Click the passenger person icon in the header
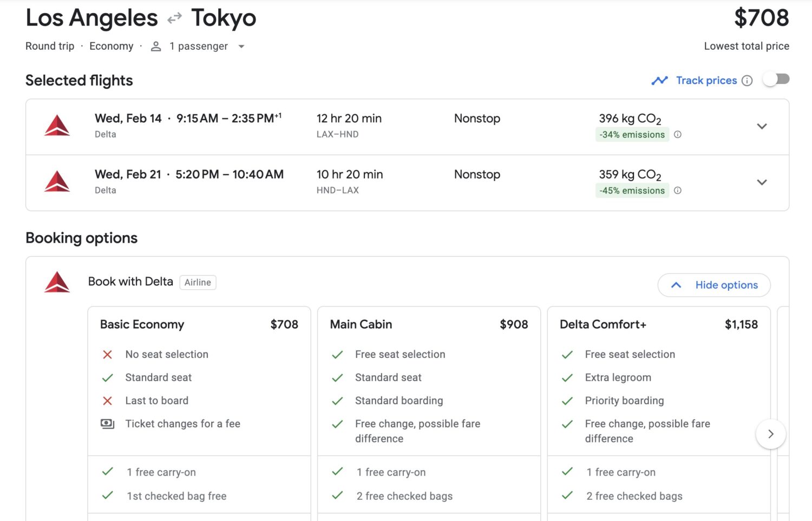The image size is (812, 521). 156,46
